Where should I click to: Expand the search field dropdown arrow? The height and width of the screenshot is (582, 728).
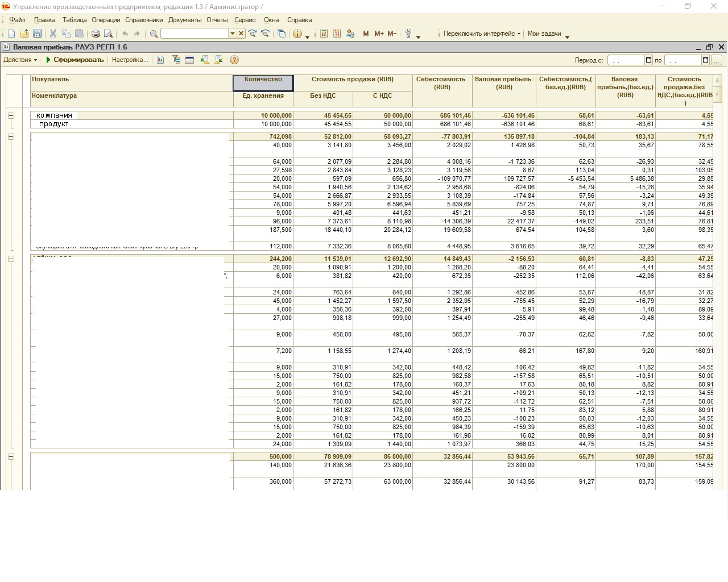click(x=232, y=34)
